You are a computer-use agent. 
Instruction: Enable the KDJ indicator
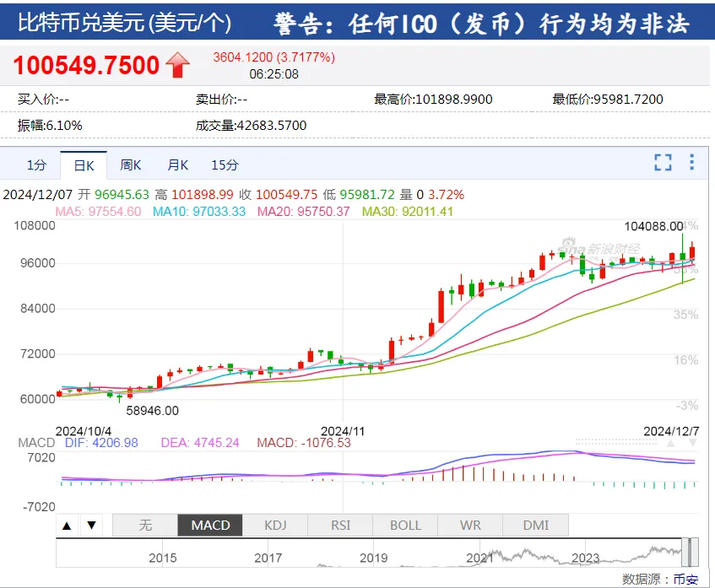tap(275, 525)
